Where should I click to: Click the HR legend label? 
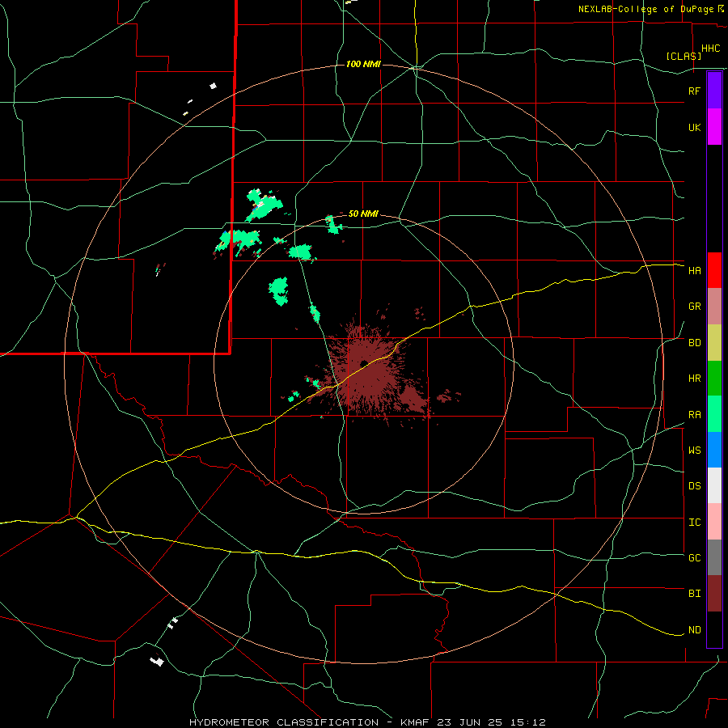(695, 379)
